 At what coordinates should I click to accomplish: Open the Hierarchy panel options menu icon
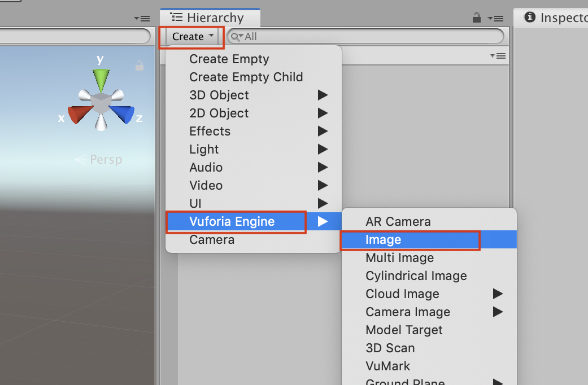click(495, 18)
